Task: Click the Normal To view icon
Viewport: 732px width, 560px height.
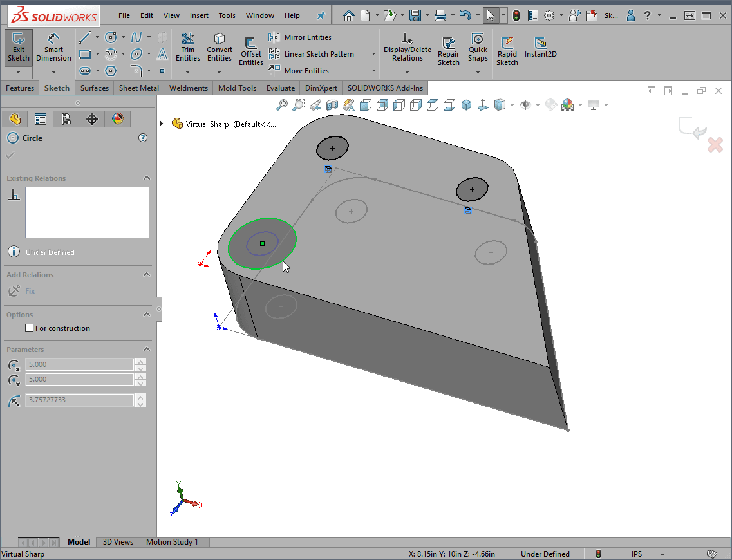Action: 483,105
